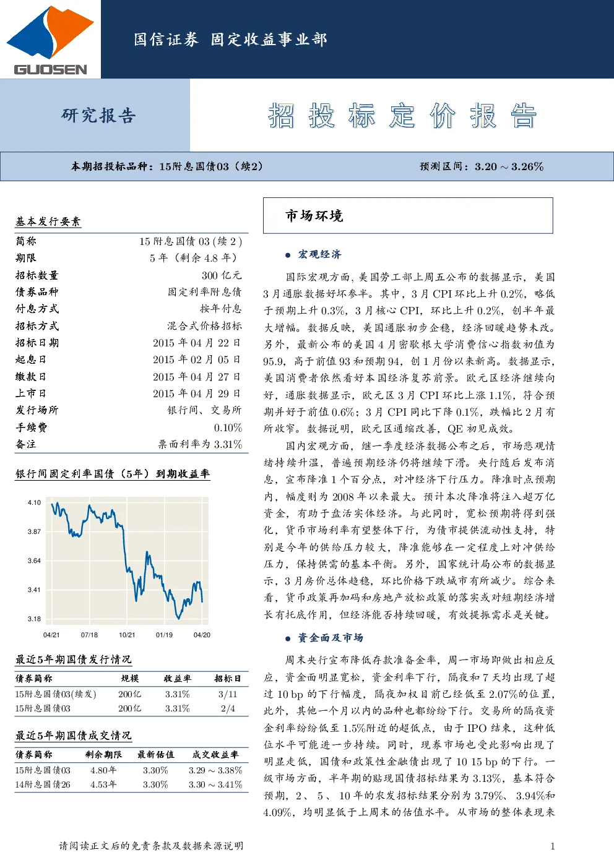Click 预测区间：3.20～3.26% text

point(482,166)
